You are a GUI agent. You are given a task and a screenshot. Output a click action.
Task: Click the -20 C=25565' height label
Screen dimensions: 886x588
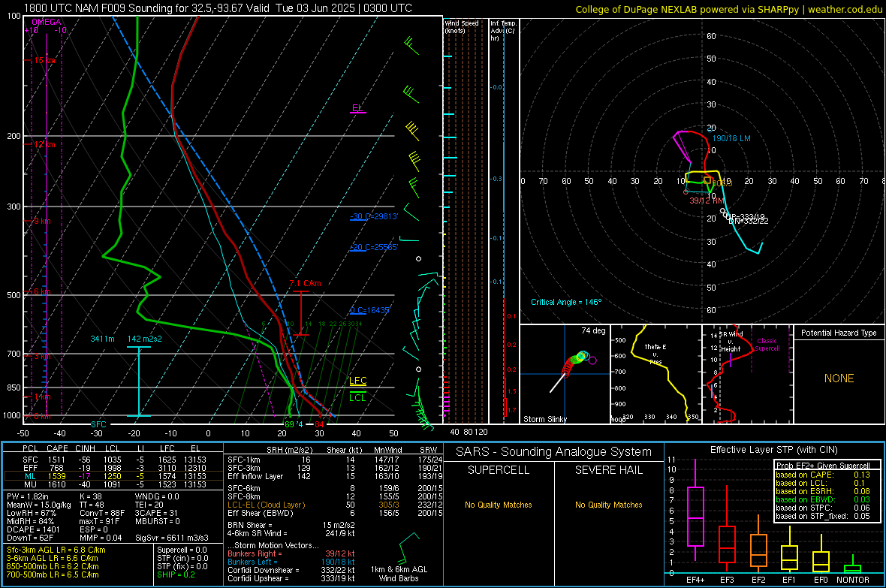(374, 248)
